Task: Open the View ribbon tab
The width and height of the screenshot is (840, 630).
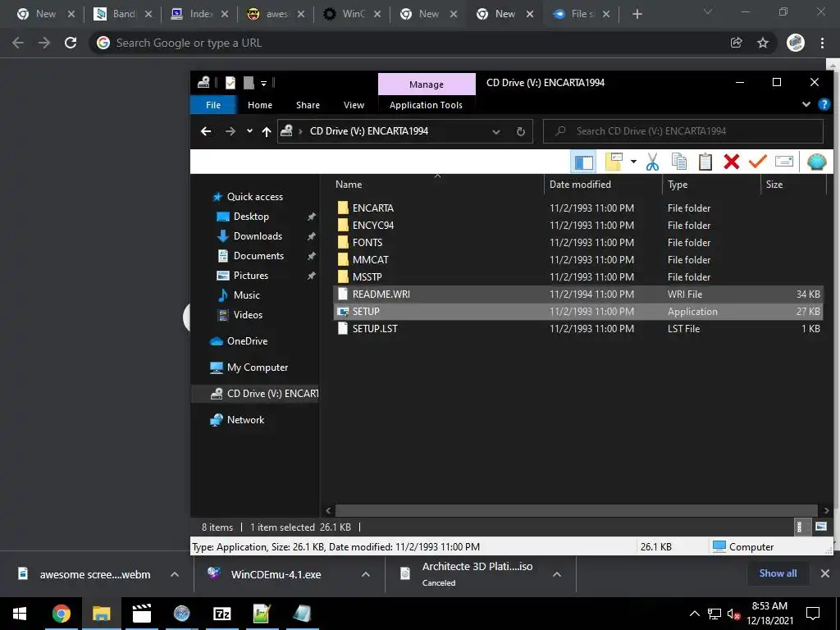Action: point(354,105)
